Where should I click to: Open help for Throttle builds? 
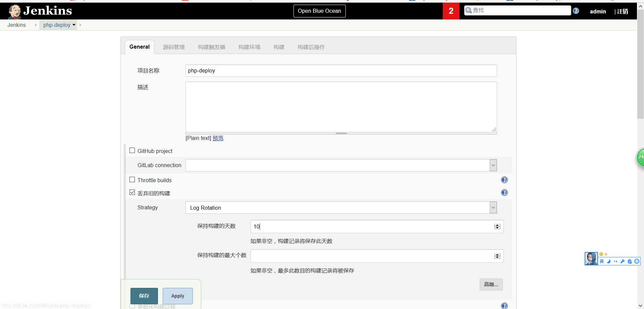504,180
